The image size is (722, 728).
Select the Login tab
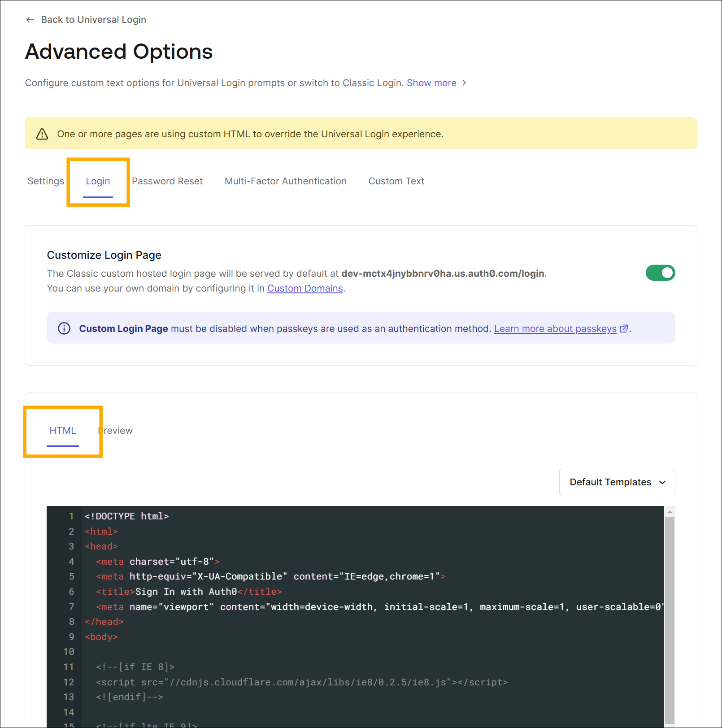pyautogui.click(x=98, y=181)
